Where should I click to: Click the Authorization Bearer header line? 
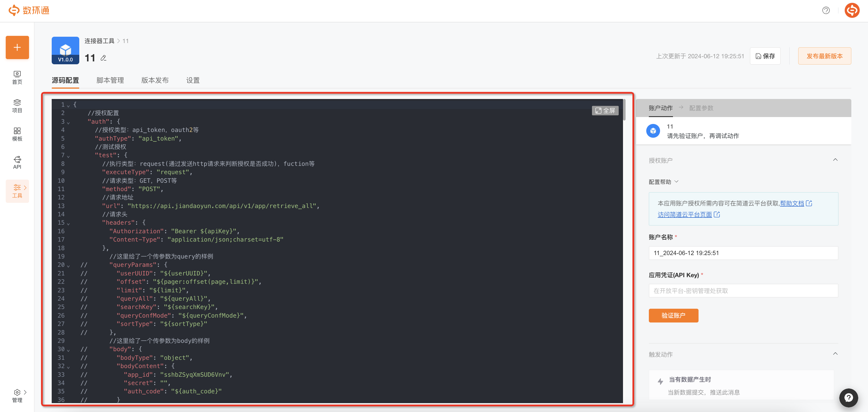coord(174,231)
